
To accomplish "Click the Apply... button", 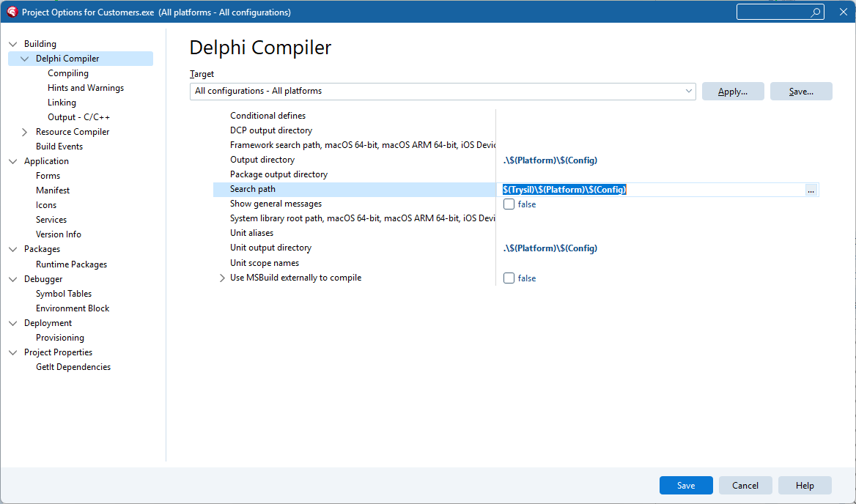I will point(733,92).
